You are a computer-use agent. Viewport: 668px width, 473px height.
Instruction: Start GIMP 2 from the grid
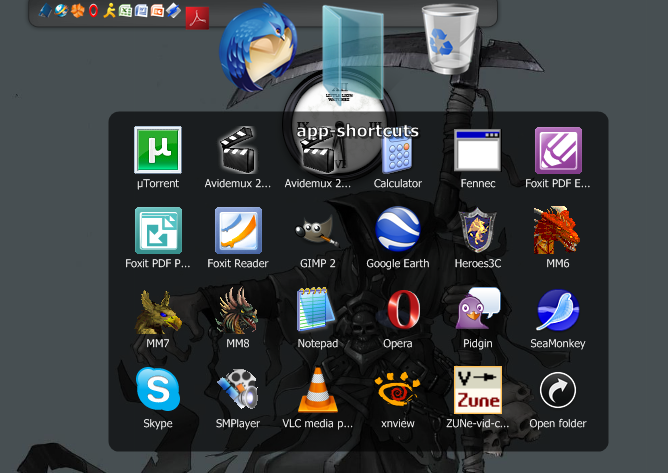(x=317, y=231)
